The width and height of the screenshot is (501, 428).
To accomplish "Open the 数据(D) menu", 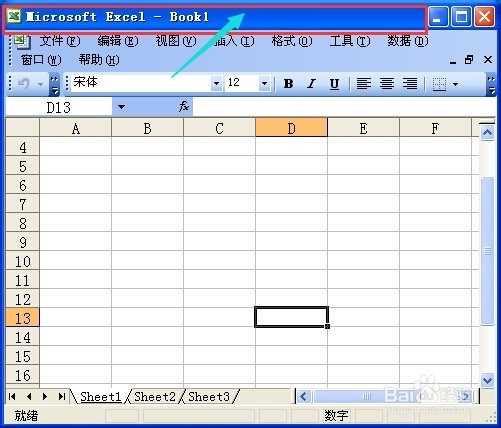I will pos(408,41).
